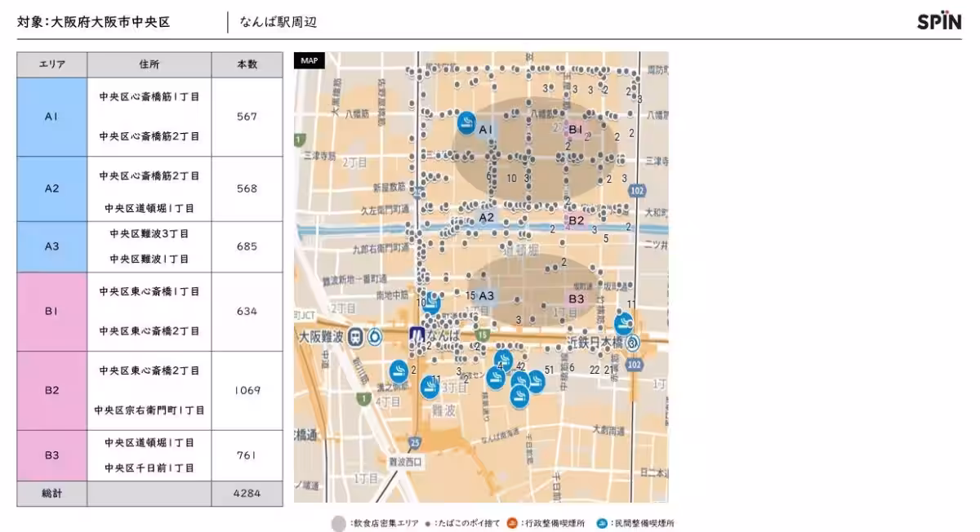980x532 pixels.
Task: Click the blue 民間整備喫煙所 legend icon
Action: [x=602, y=524]
